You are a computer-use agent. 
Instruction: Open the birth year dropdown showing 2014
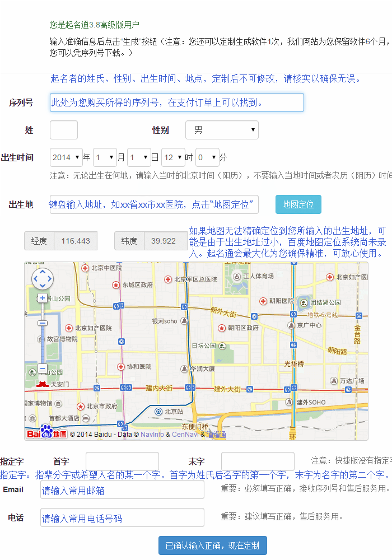pos(66,157)
